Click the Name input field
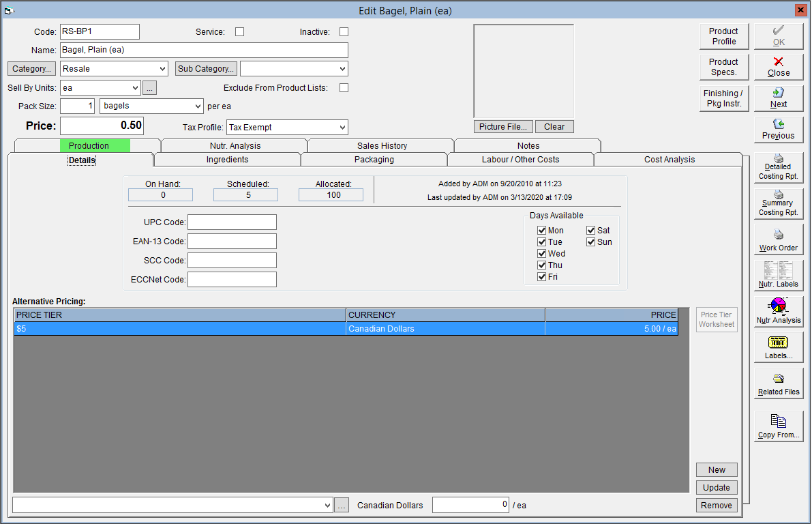This screenshot has width=812, height=524. pyautogui.click(x=204, y=50)
